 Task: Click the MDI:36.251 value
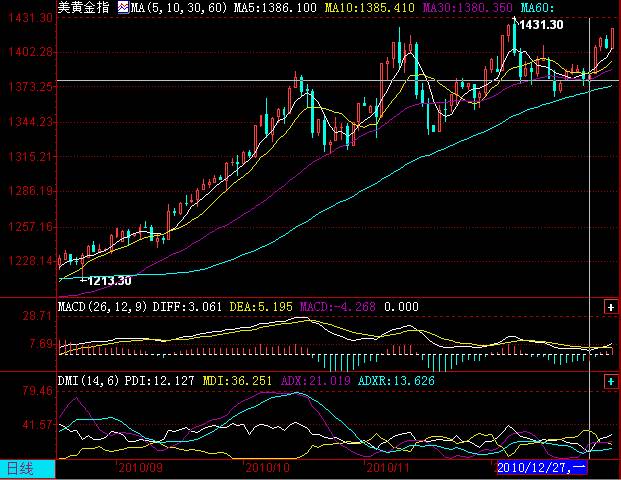[237, 381]
